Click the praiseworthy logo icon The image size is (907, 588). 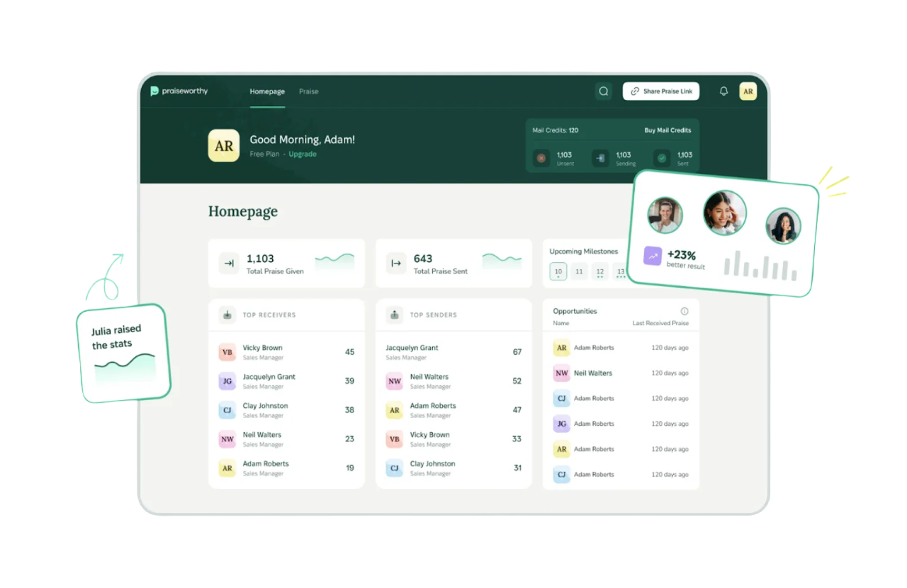[x=154, y=91]
